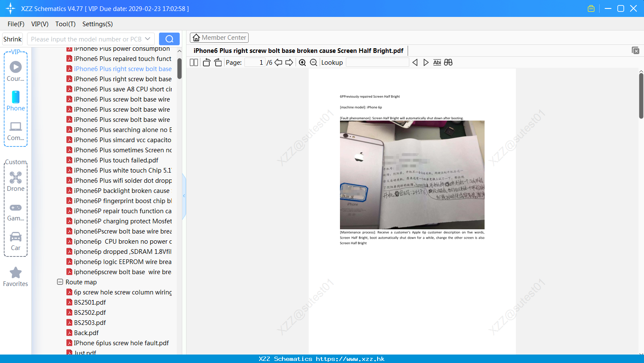
Task: Find next lookup match
Action: pos(426,63)
